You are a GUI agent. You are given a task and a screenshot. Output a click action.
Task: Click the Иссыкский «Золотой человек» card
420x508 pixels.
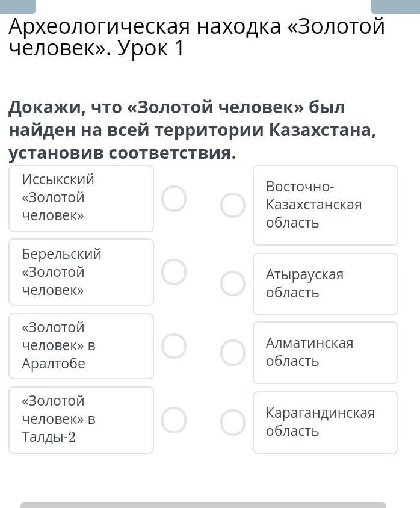click(x=81, y=199)
